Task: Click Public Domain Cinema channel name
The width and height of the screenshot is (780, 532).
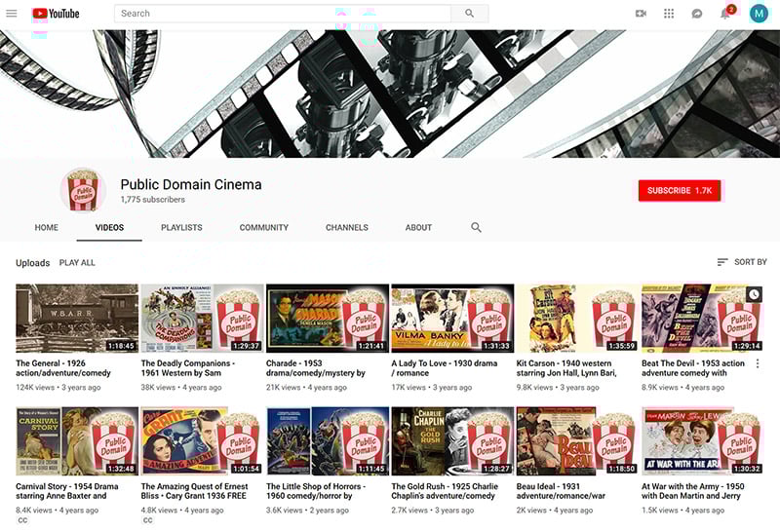Action: pyautogui.click(x=191, y=184)
